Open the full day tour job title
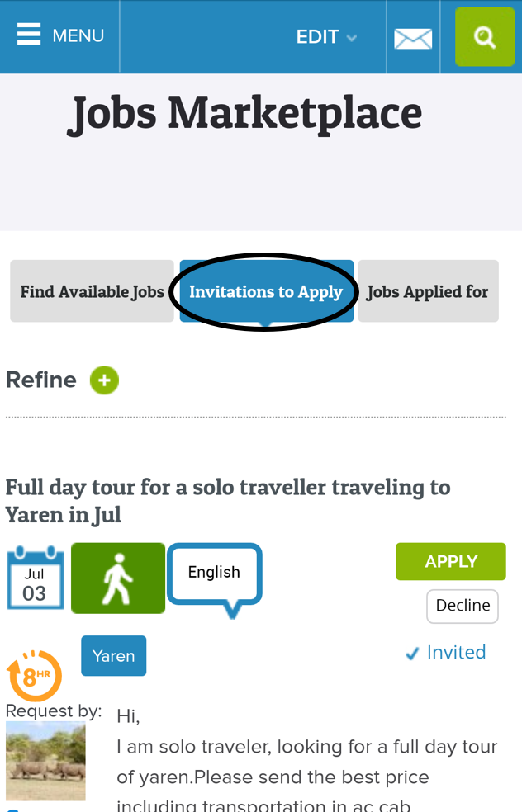The image size is (522, 812). [227, 500]
